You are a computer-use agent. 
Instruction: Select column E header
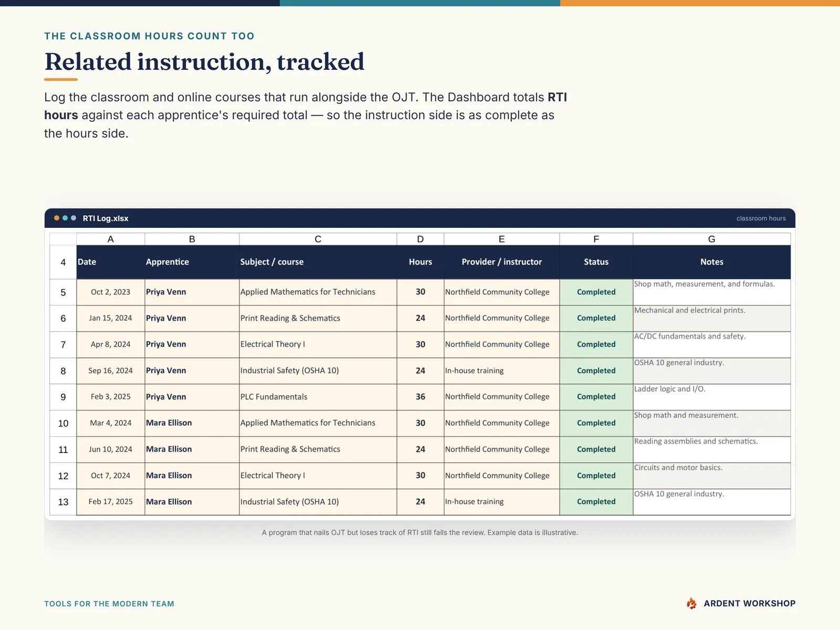tap(502, 239)
